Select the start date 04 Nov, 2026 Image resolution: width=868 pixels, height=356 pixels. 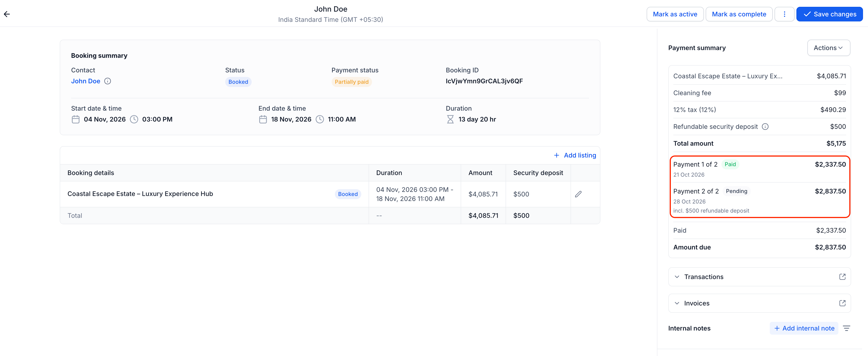(105, 120)
